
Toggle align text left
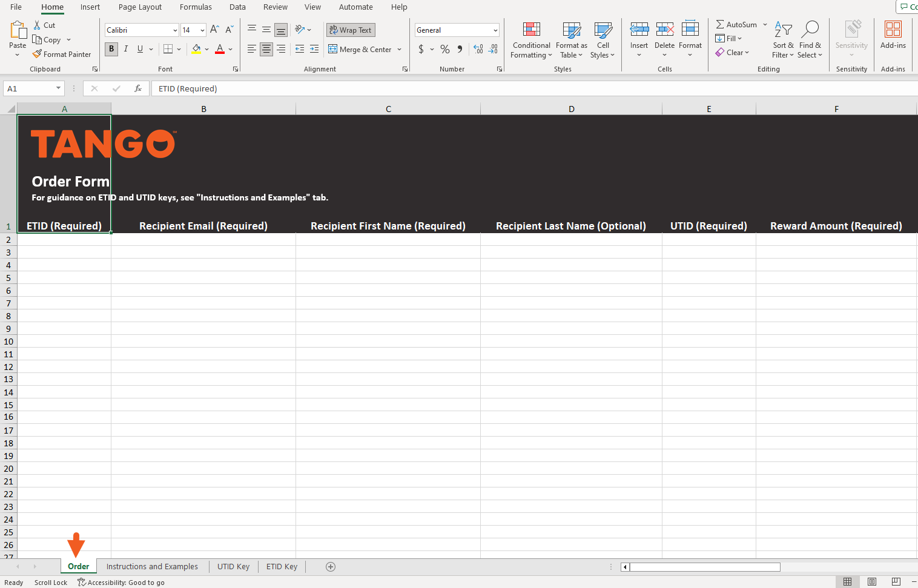pos(252,49)
